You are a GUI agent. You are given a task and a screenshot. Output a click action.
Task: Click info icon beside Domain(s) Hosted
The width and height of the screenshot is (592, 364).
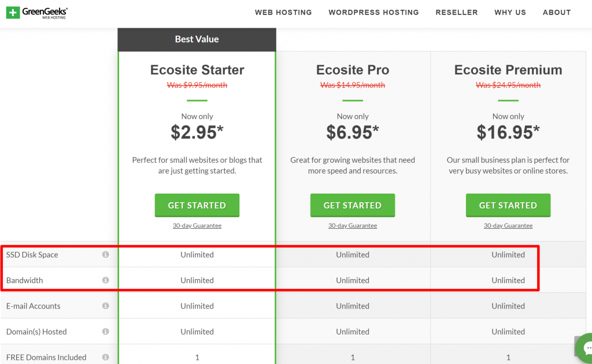(105, 332)
